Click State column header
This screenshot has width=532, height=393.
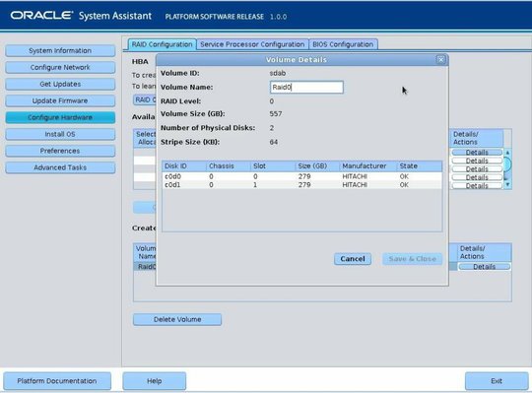pos(420,166)
